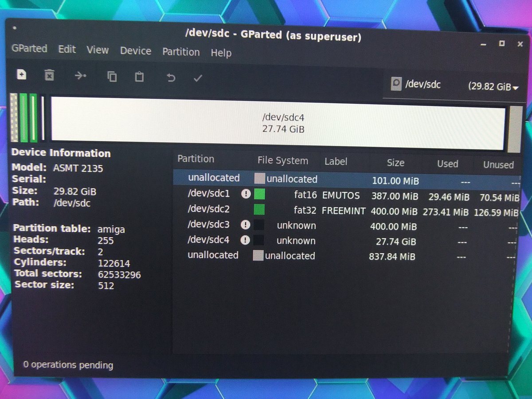
Task: Click the 70.54 MiB unused cell
Action: [499, 198]
